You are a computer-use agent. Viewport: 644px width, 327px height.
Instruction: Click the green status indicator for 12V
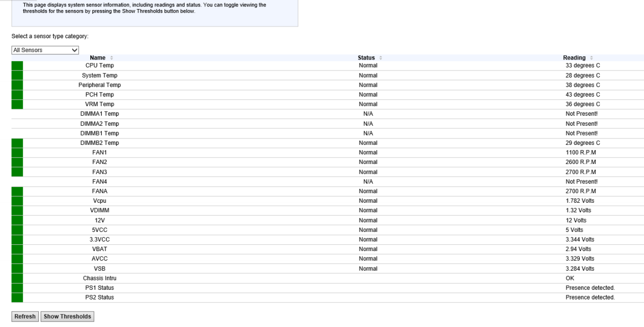18,220
